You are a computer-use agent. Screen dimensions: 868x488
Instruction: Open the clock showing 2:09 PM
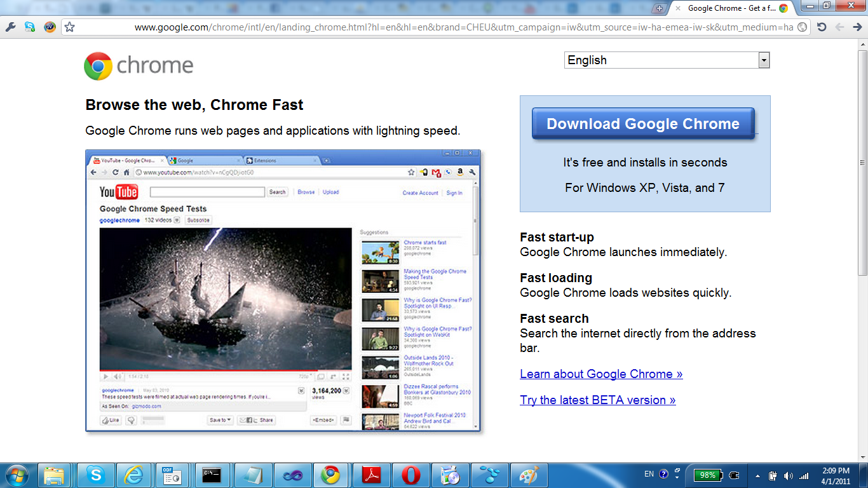tap(836, 475)
